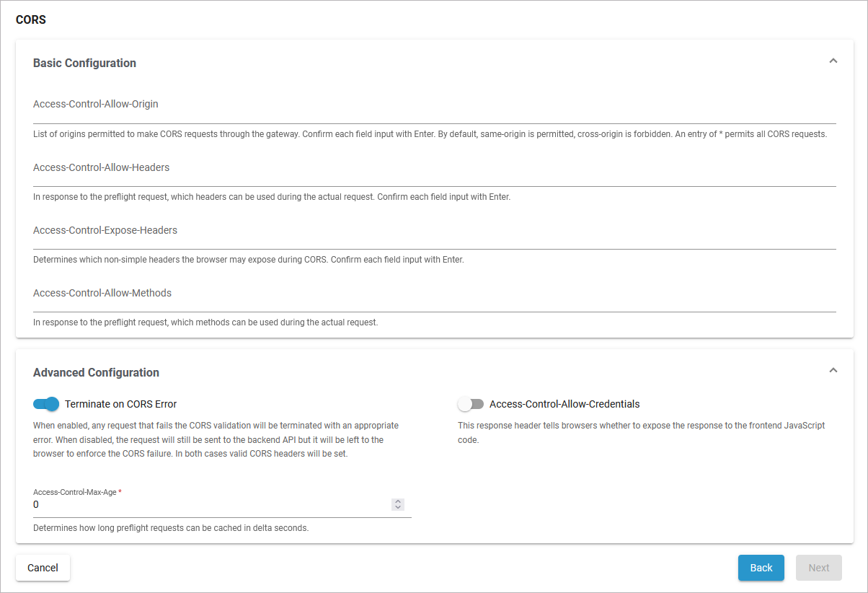The width and height of the screenshot is (868, 593).
Task: Click the Access-Control-Max-Age field label
Action: click(x=75, y=492)
